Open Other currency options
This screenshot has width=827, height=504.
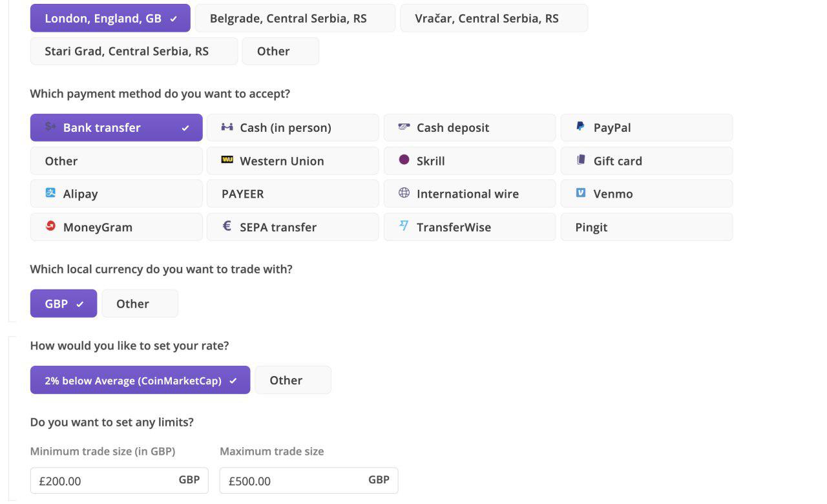click(x=140, y=303)
